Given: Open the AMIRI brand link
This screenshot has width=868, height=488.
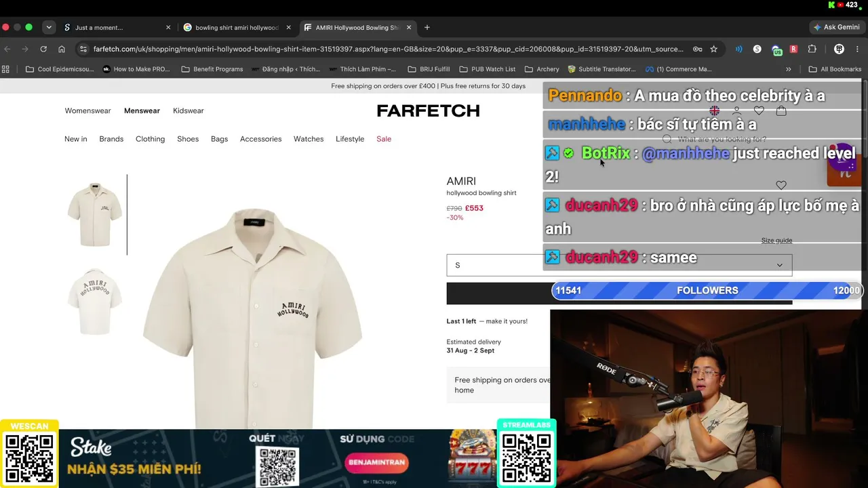Looking at the screenshot, I should [461, 181].
